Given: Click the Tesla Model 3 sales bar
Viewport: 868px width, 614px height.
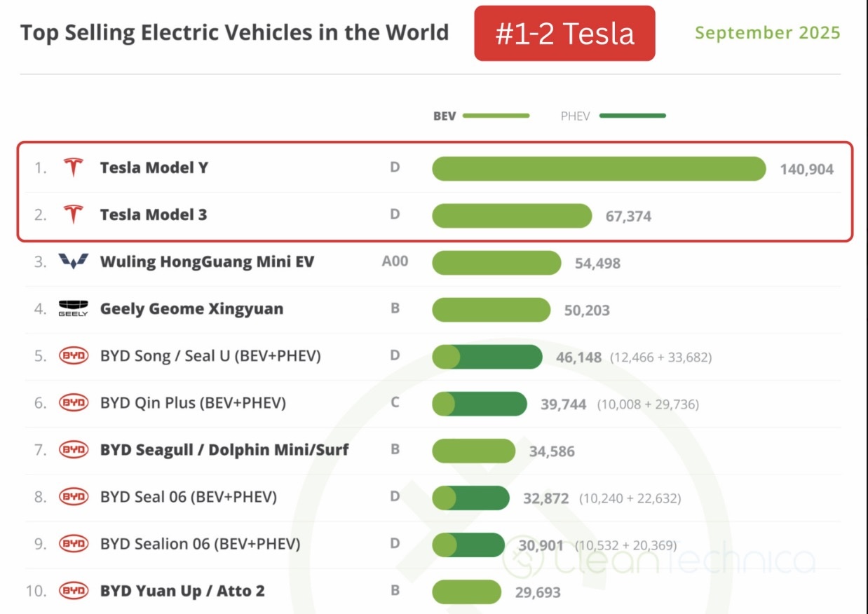Looking at the screenshot, I should [x=512, y=216].
